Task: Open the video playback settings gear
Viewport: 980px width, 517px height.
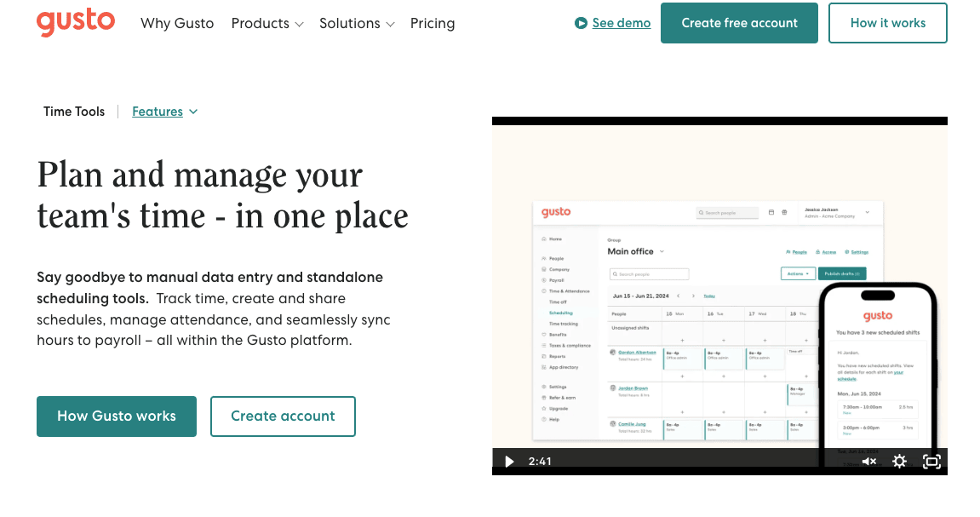Action: [900, 461]
